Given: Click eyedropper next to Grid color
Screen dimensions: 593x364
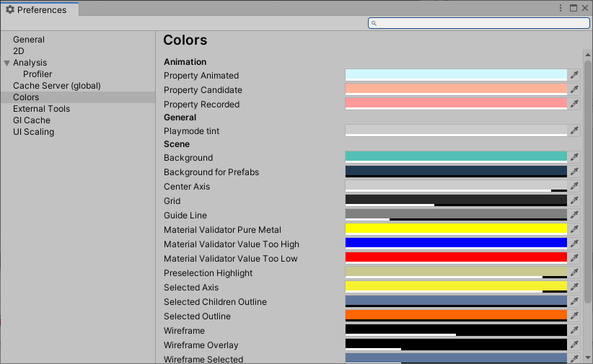Looking at the screenshot, I should pos(574,200).
